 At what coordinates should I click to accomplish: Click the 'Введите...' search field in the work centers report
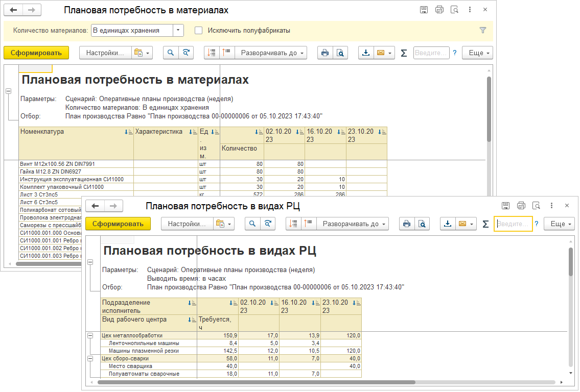click(x=513, y=224)
